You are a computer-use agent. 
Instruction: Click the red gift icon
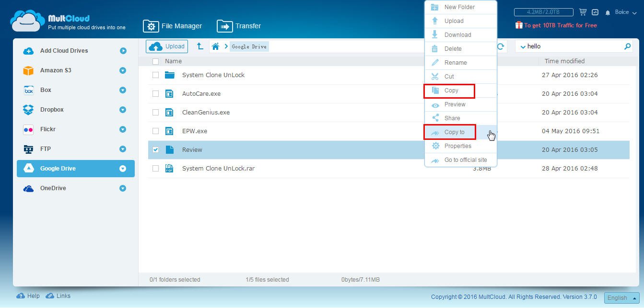[x=519, y=25]
